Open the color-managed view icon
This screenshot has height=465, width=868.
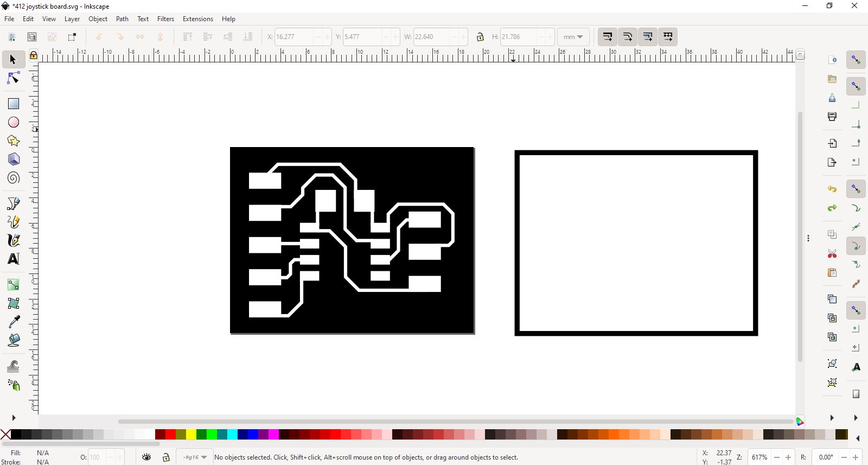[x=800, y=422]
